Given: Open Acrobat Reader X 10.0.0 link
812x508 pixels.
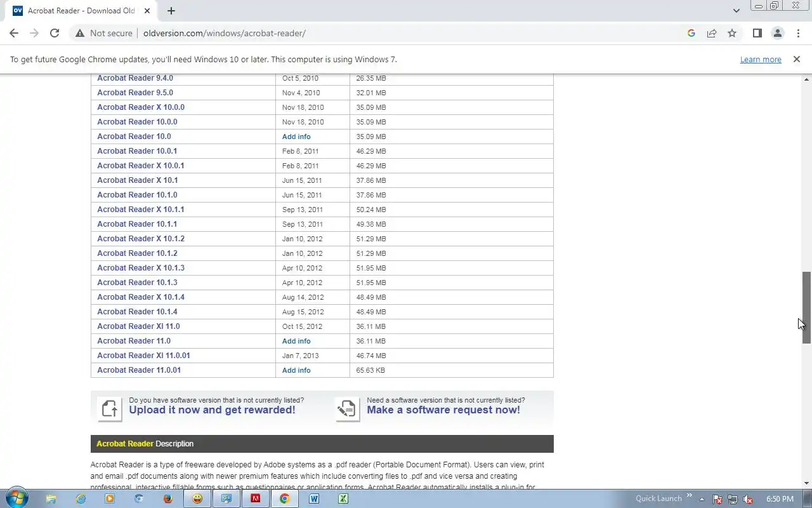Looking at the screenshot, I should click(x=141, y=107).
